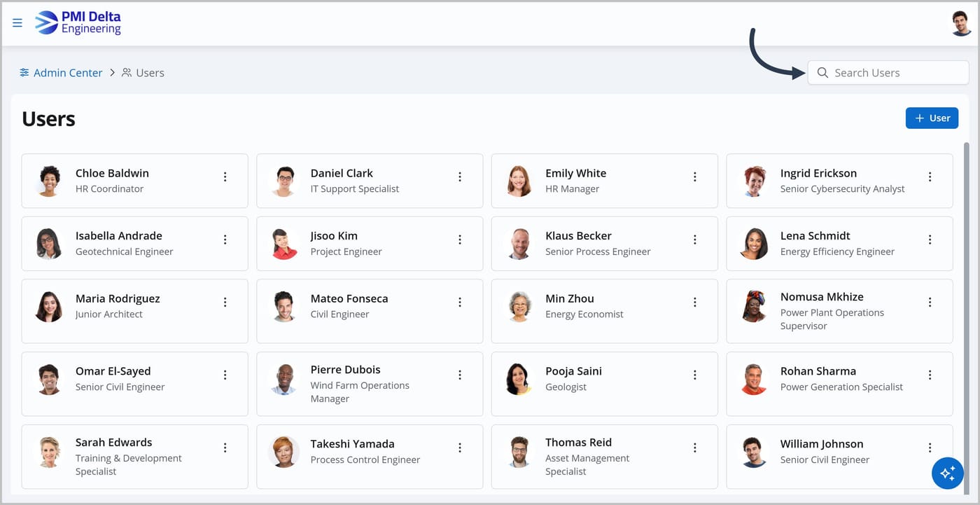Click the 'Wind Farm Operations Manager' title
The image size is (980, 505).
(360, 392)
